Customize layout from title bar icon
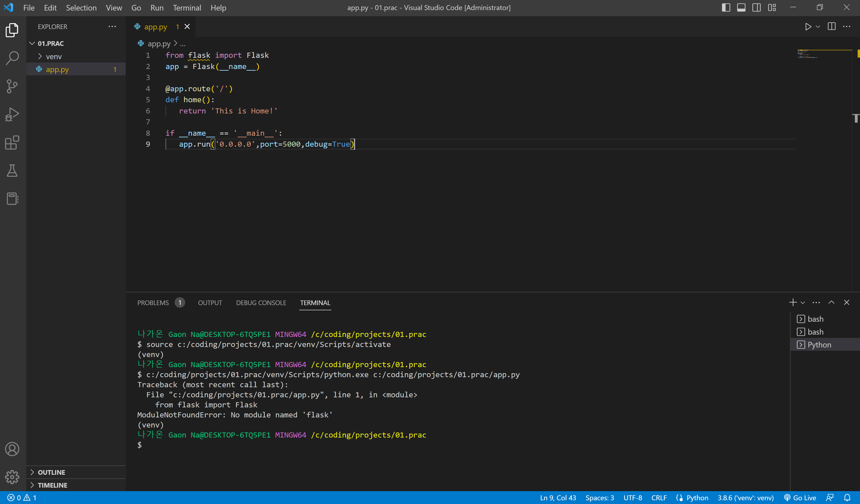 point(772,7)
